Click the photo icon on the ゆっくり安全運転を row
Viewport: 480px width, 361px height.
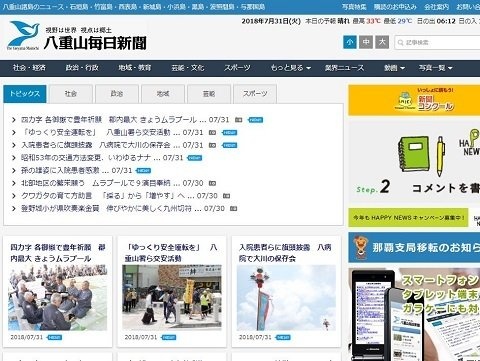point(212,132)
